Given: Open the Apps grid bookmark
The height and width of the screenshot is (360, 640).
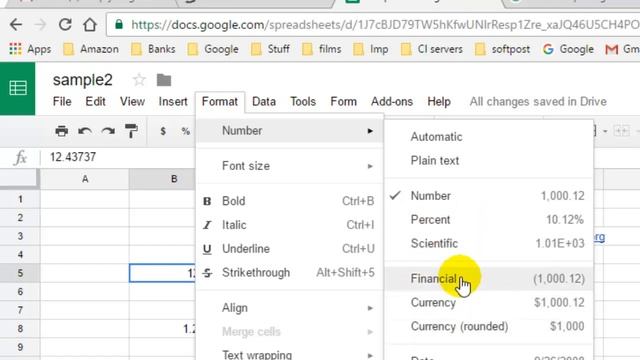Looking at the screenshot, I should 30,49.
